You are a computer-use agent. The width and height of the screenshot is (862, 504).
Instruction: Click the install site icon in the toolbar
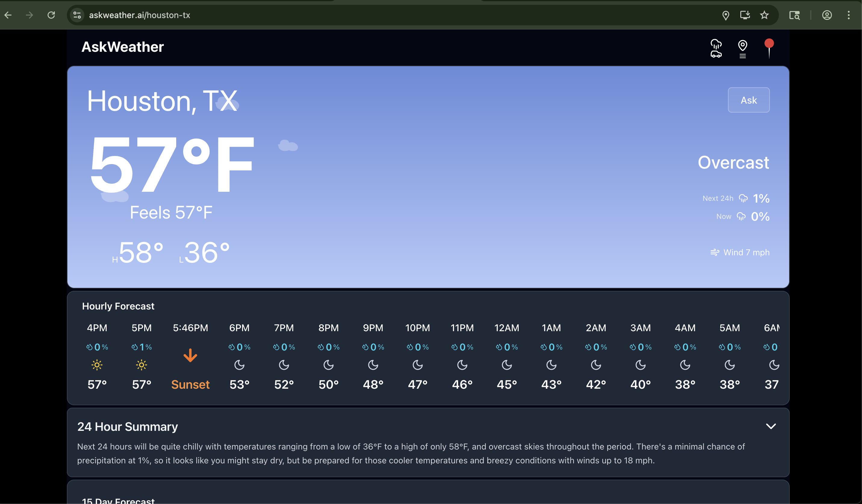click(x=745, y=15)
